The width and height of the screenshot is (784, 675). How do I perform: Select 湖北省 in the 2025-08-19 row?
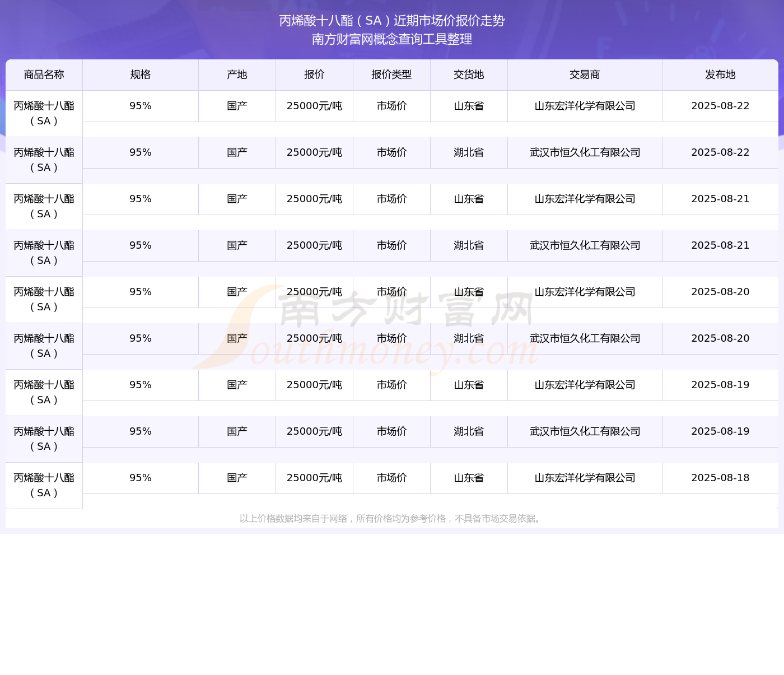[x=469, y=431]
